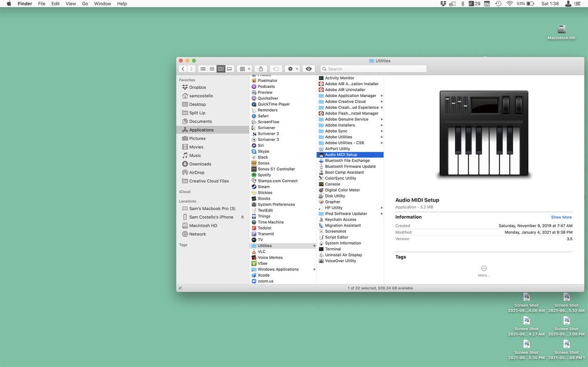Open the Go menu in the menu bar
The height and width of the screenshot is (367, 588).
click(x=85, y=4)
